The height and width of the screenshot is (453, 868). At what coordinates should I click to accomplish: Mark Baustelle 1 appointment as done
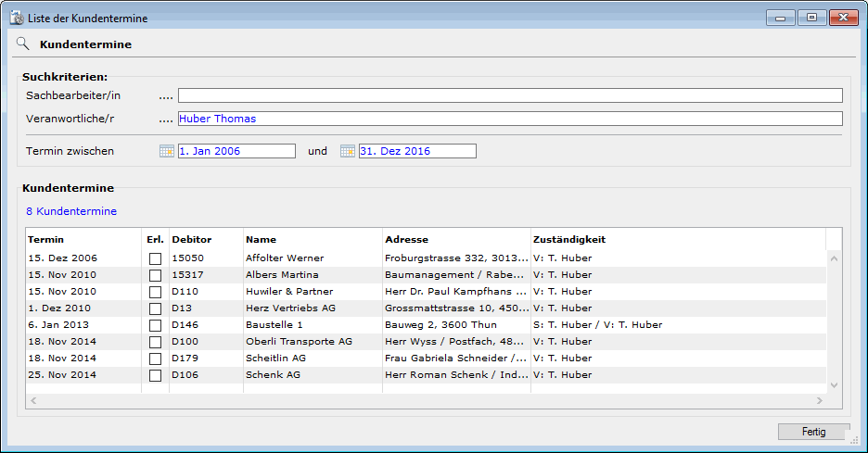coord(155,325)
